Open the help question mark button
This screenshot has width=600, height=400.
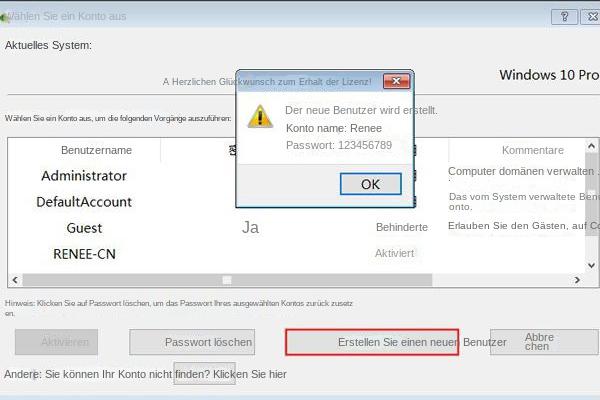(x=564, y=17)
